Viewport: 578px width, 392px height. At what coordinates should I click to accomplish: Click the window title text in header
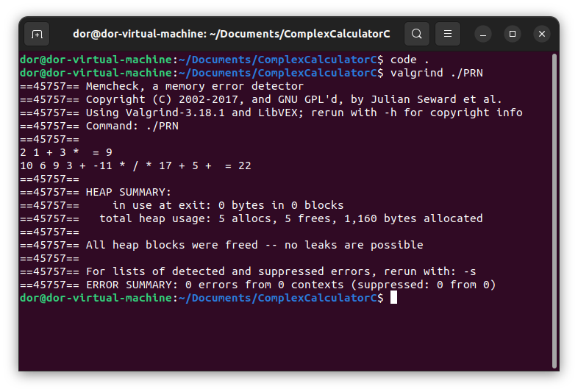pyautogui.click(x=231, y=34)
